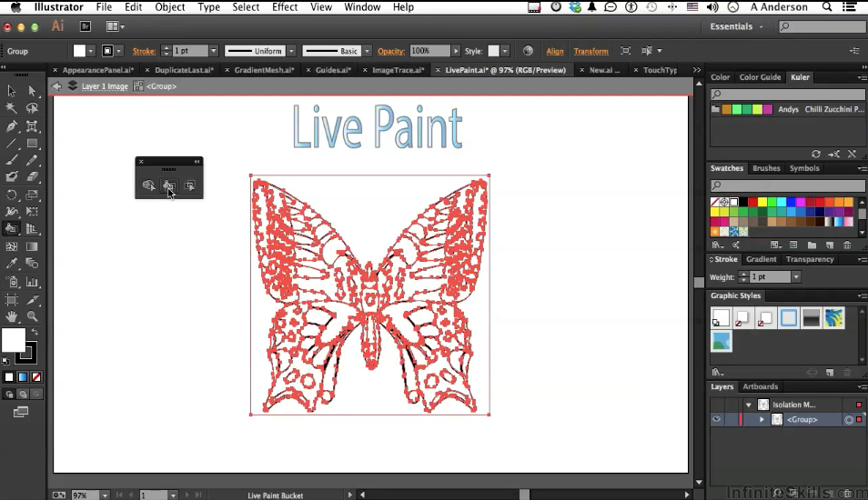Image resolution: width=868 pixels, height=500 pixels.
Task: Select the Free Transform tool
Action: pos(32,211)
